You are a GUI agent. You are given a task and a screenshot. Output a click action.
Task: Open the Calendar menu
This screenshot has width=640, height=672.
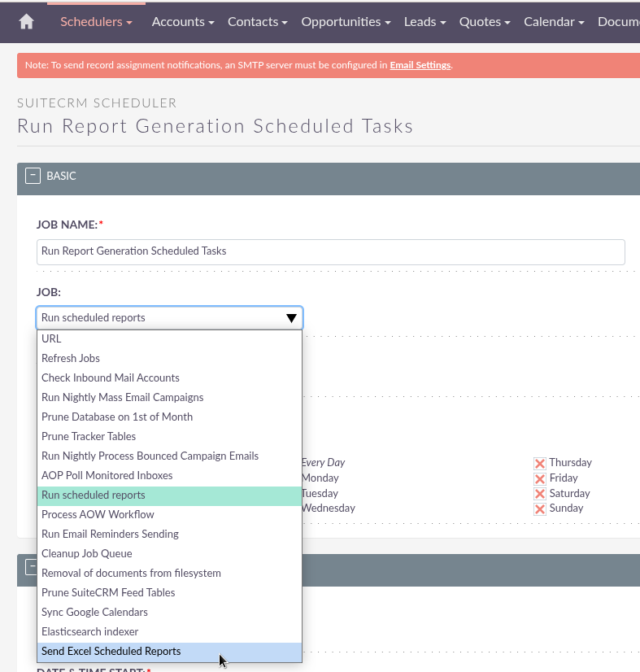coord(554,22)
